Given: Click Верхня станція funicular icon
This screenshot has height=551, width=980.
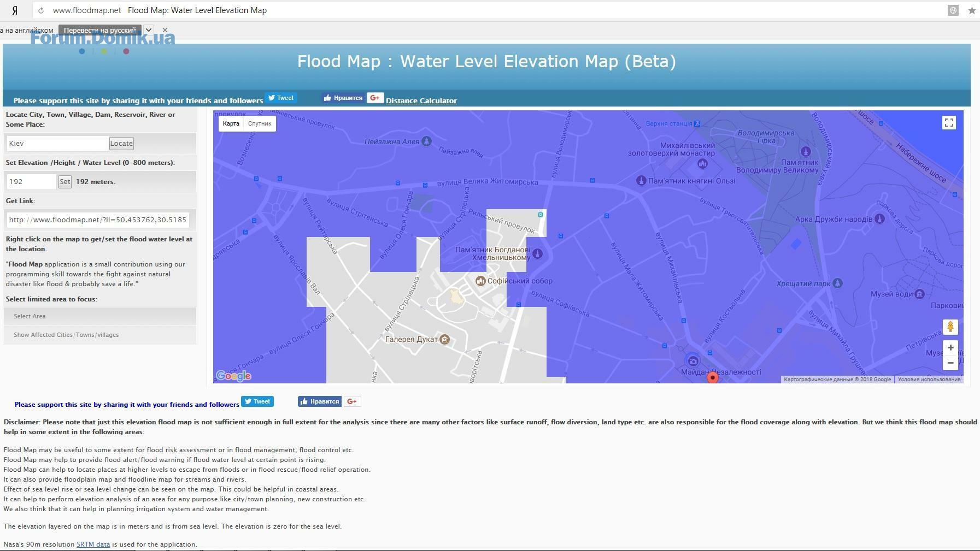Looking at the screenshot, I should point(697,123).
